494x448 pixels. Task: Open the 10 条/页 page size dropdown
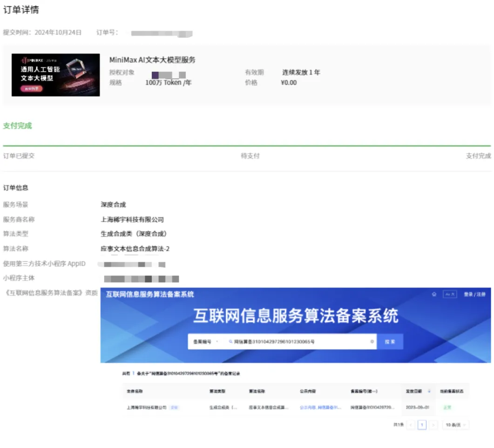pyautogui.click(x=455, y=425)
